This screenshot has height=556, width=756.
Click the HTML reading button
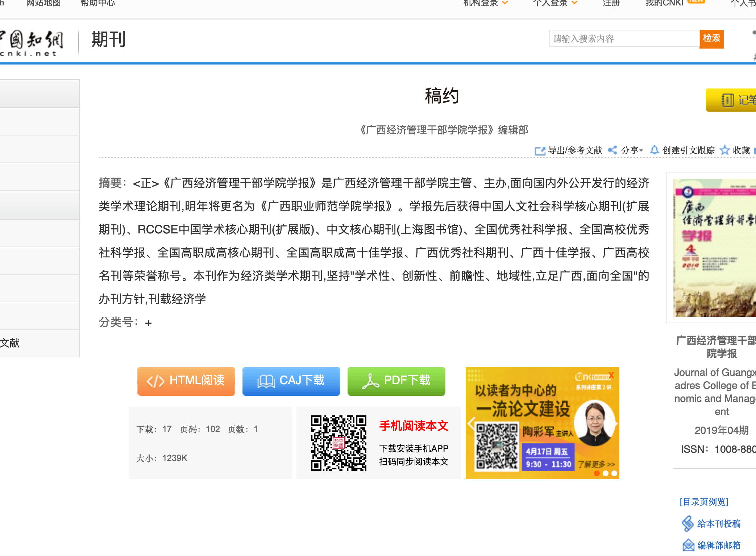click(186, 381)
